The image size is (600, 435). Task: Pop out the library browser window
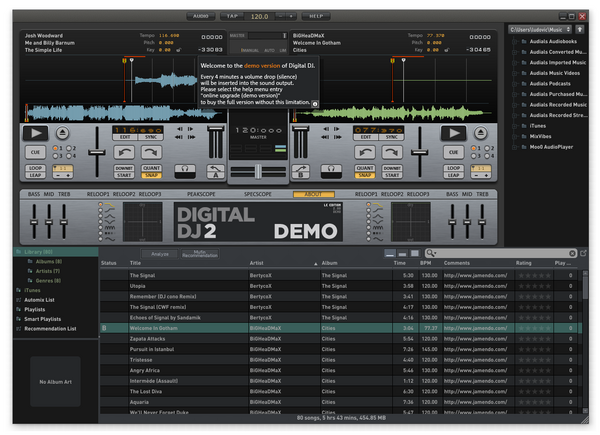tap(584, 253)
